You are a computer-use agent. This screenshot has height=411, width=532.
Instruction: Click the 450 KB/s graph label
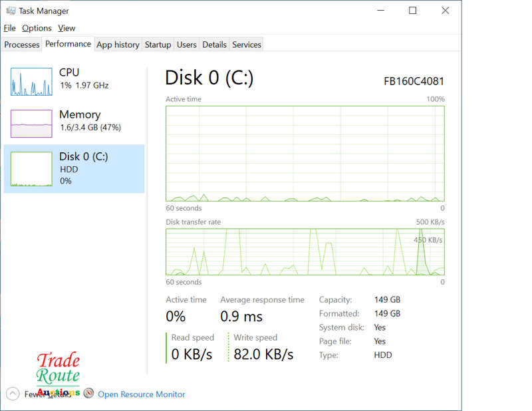pyautogui.click(x=428, y=240)
